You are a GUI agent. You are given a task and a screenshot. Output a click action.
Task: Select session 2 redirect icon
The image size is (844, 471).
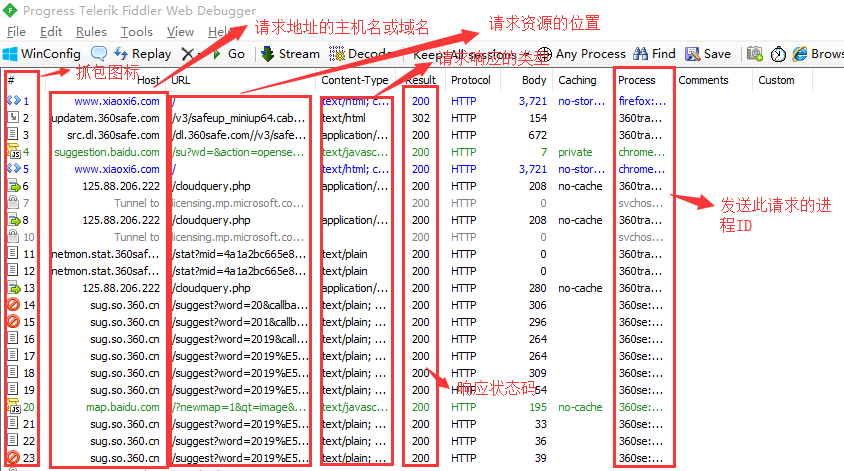[13, 117]
